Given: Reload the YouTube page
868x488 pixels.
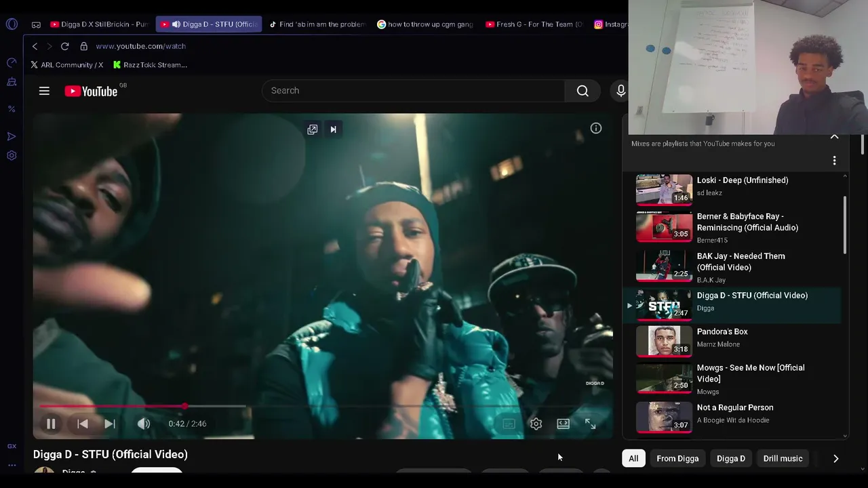Looking at the screenshot, I should [x=64, y=46].
